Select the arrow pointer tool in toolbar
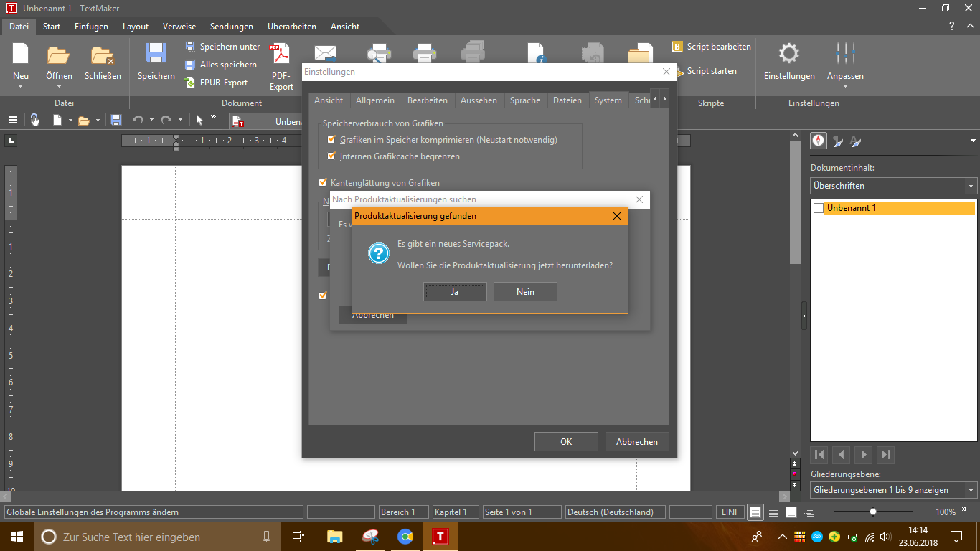The image size is (980, 551). [x=200, y=120]
